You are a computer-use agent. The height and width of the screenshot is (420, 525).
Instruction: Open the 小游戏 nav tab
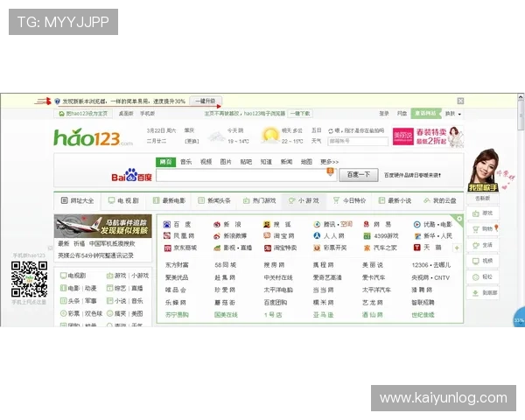[304, 200]
